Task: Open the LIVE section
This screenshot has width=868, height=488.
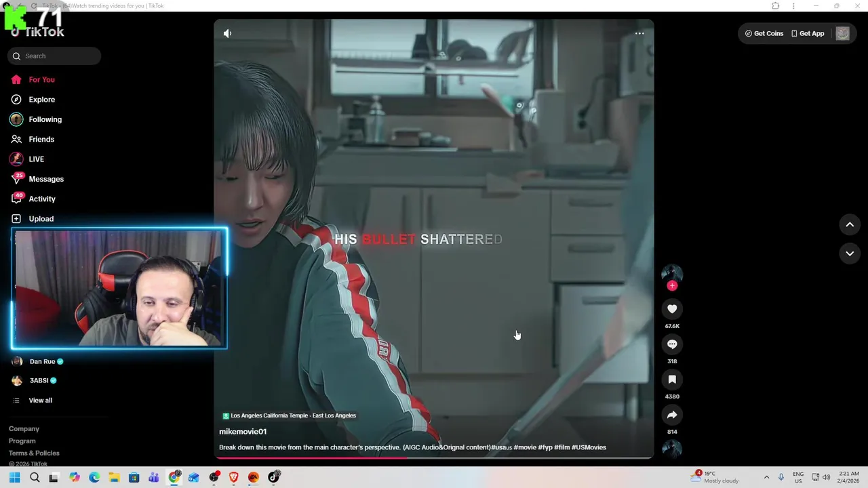Action: coord(27,159)
